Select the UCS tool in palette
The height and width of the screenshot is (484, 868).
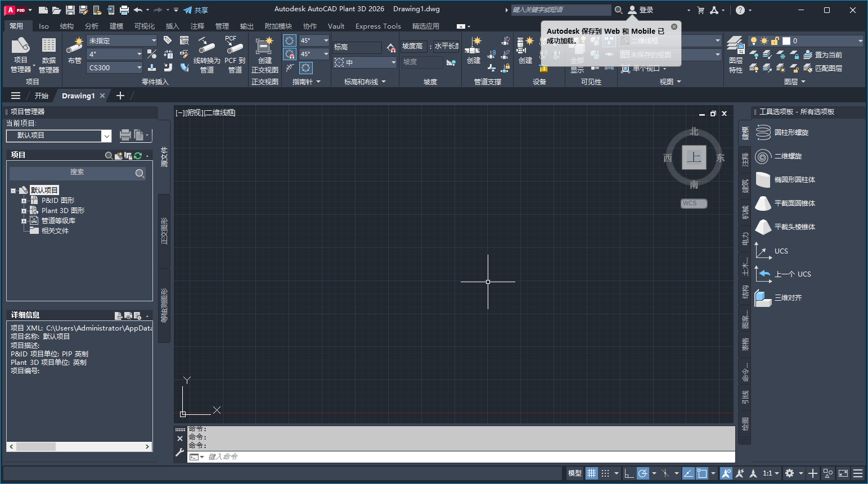click(772, 251)
